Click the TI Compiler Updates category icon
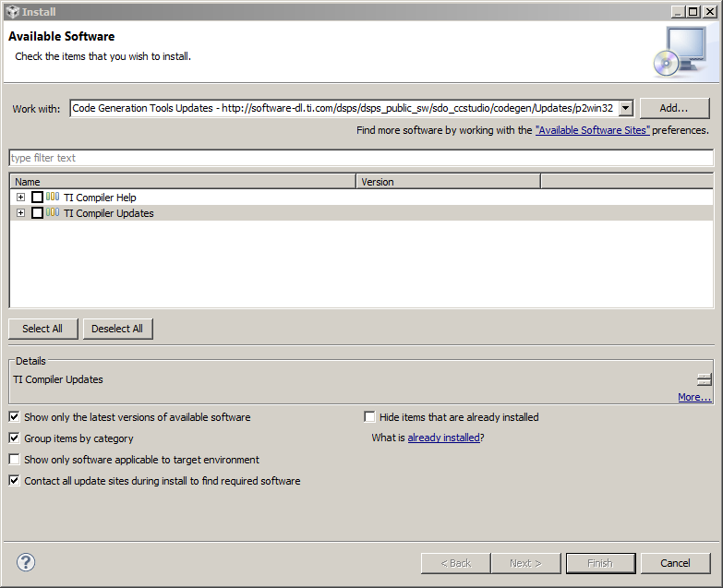 [x=53, y=212]
